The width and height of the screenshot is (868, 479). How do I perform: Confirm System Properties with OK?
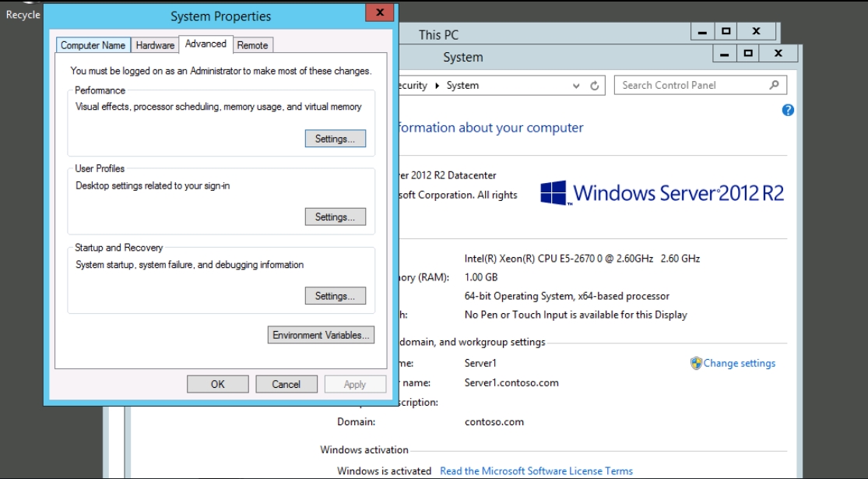coord(217,384)
